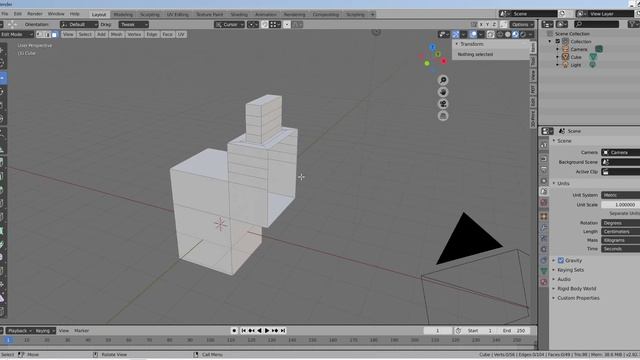The height and width of the screenshot is (360, 640).
Task: Toggle X axis mirror button
Action: coord(481,24)
